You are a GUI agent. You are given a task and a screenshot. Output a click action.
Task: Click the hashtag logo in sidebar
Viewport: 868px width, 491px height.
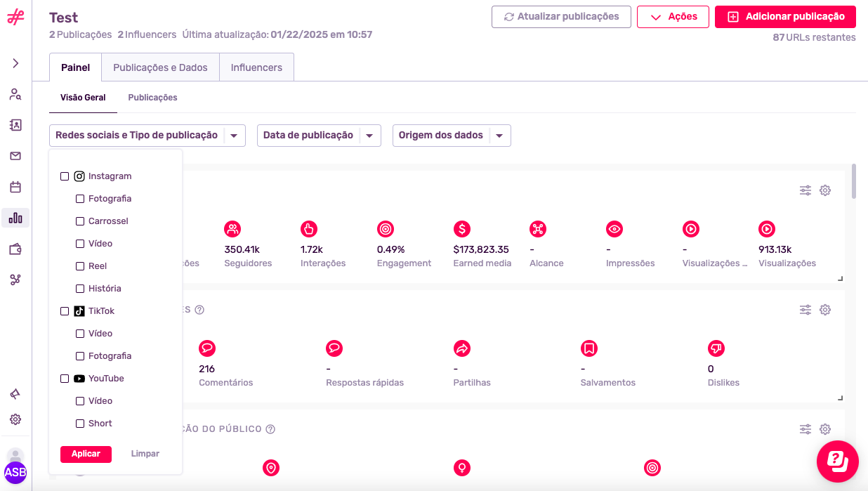(x=15, y=18)
